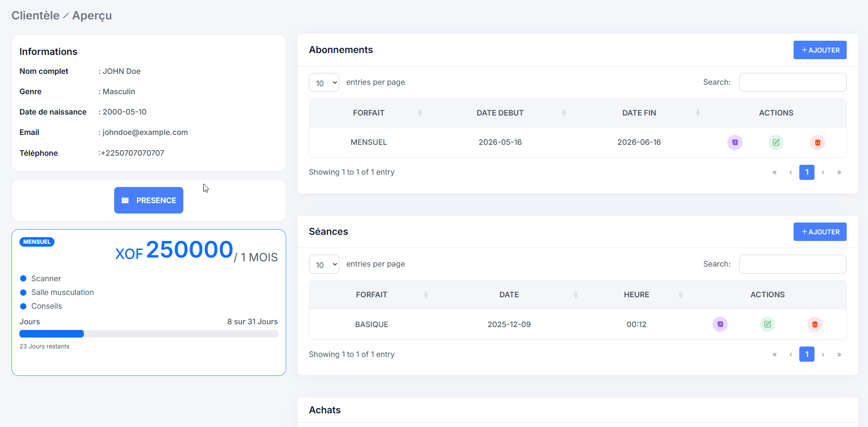This screenshot has width=868, height=427.
Task: Click the 250000 price amount
Action: pyautogui.click(x=190, y=249)
